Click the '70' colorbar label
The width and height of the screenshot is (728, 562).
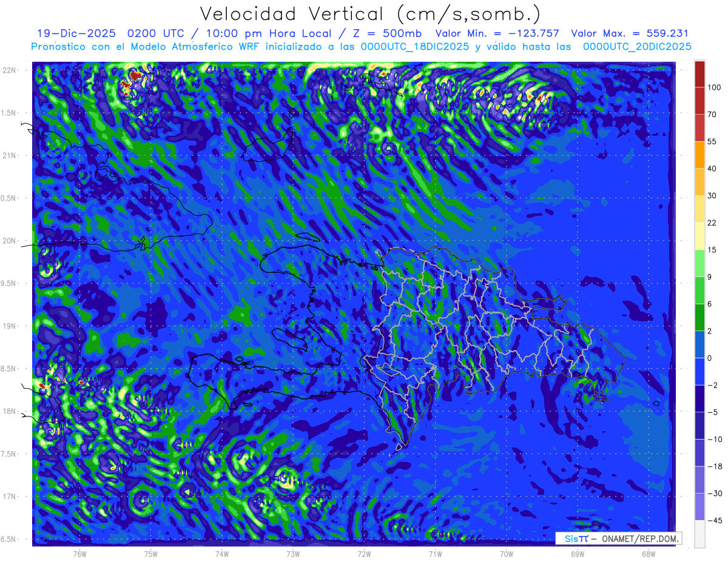point(713,115)
